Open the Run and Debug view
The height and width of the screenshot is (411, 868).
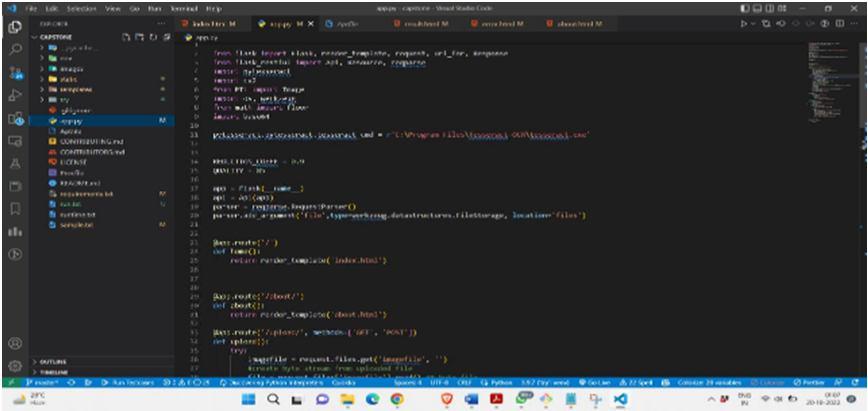coord(16,95)
